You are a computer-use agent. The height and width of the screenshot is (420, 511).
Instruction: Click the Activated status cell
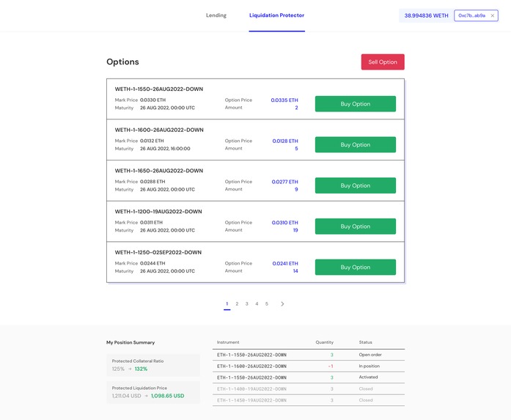(368, 377)
